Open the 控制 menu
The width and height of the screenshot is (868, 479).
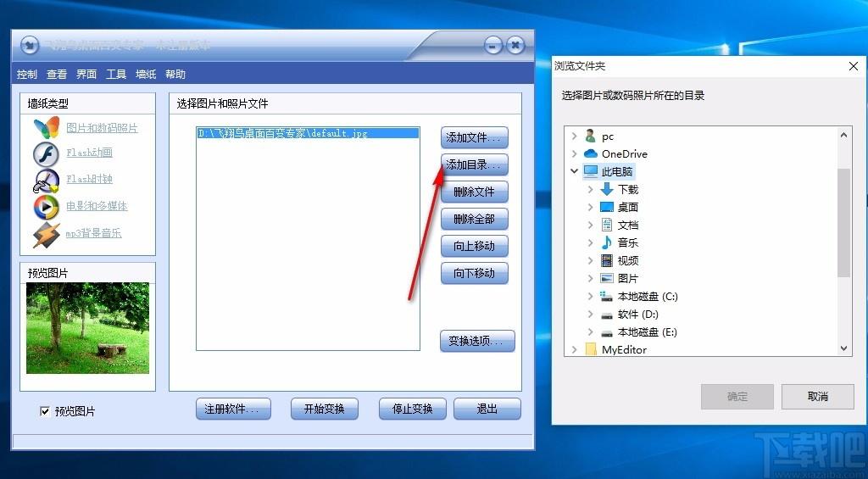tap(26, 75)
